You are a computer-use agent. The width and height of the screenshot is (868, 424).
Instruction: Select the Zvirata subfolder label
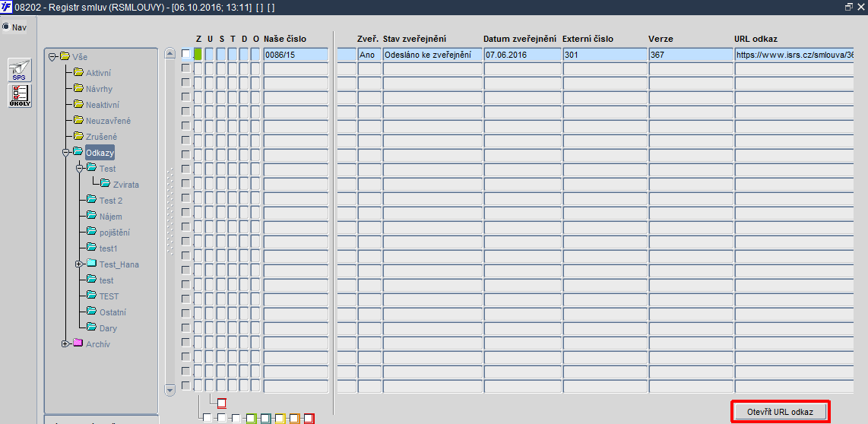coord(125,185)
